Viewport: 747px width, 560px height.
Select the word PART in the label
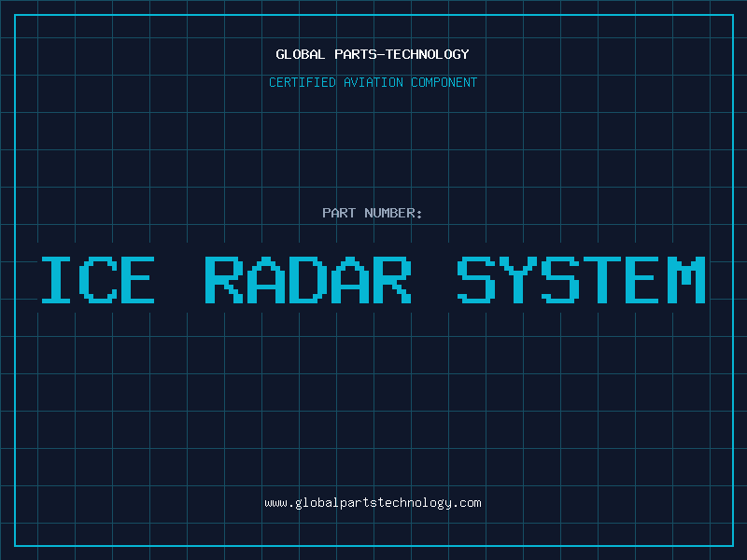[339, 213]
